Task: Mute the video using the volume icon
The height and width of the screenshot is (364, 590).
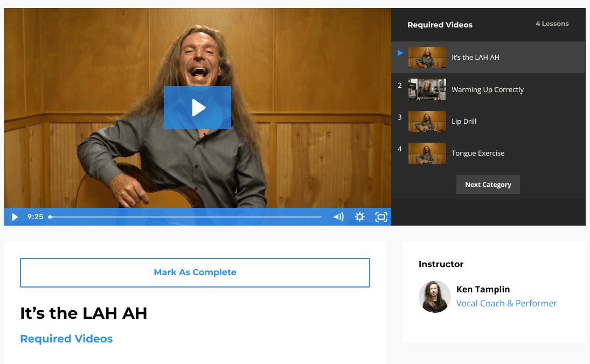Action: click(338, 217)
